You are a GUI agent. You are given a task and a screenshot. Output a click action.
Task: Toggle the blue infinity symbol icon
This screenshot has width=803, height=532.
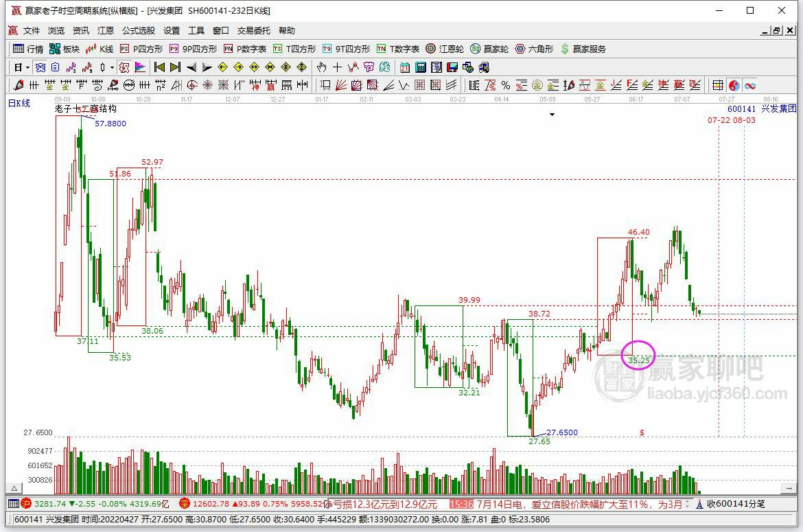click(750, 85)
